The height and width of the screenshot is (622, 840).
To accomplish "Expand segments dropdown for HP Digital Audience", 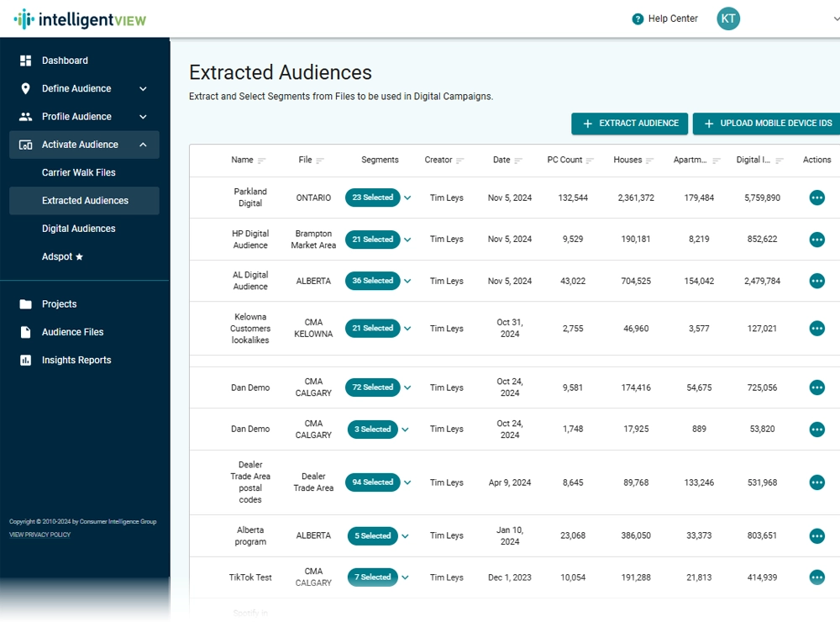I will [x=406, y=239].
